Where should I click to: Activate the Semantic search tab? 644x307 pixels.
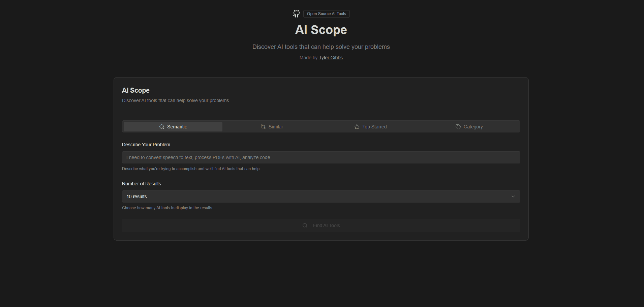point(172,126)
